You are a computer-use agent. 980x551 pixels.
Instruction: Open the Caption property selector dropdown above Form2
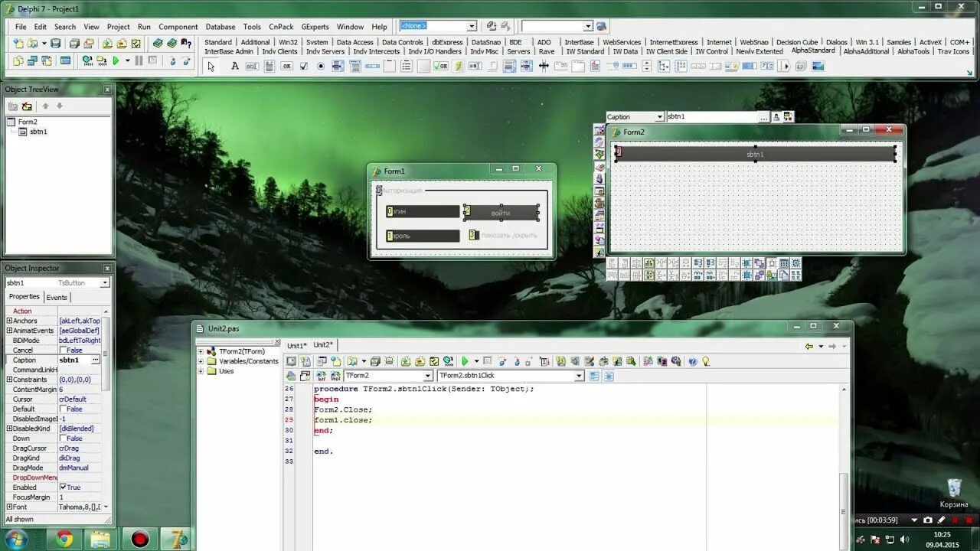click(x=658, y=117)
